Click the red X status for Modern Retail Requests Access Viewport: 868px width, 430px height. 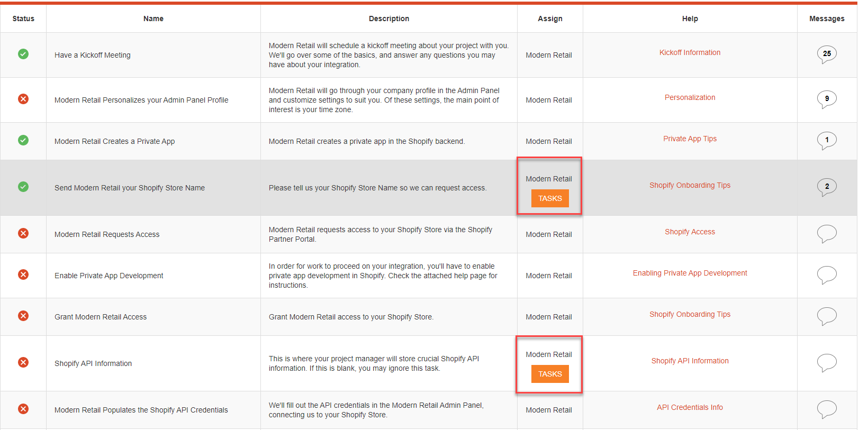23,233
